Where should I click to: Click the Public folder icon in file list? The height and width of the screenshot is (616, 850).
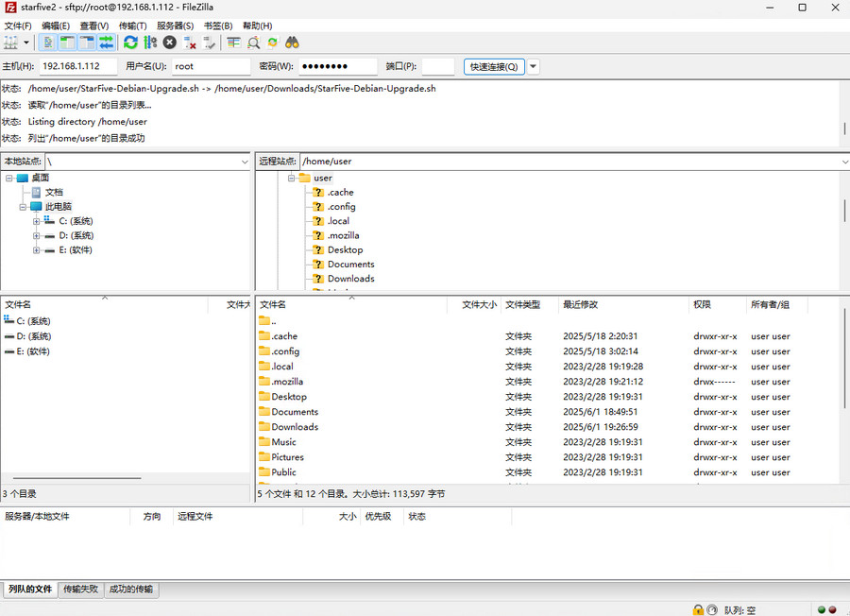(x=264, y=471)
